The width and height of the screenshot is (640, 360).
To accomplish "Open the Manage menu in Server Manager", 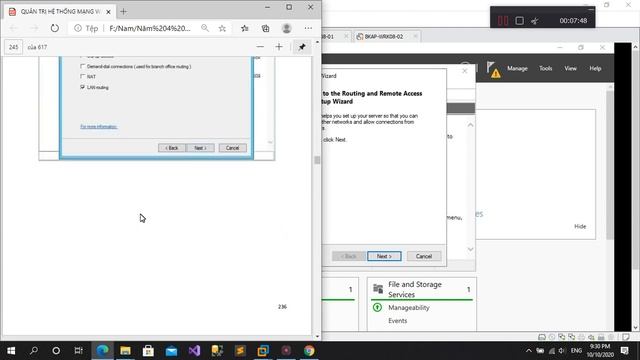I will coord(517,69).
